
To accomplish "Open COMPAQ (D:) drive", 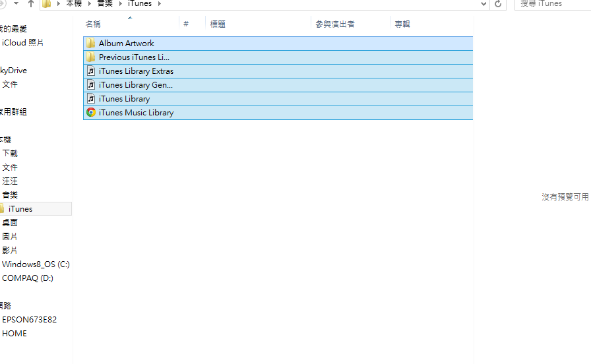I will 28,278.
